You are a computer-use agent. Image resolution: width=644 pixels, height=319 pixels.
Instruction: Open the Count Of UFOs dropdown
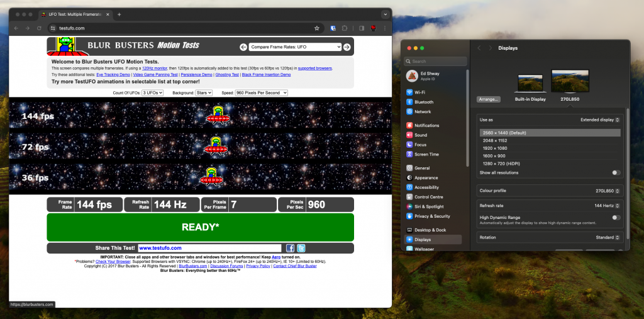tap(152, 93)
